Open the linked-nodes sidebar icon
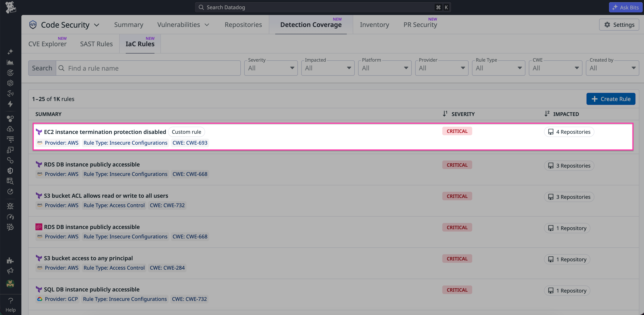This screenshot has height=315, width=644. pyautogui.click(x=10, y=160)
